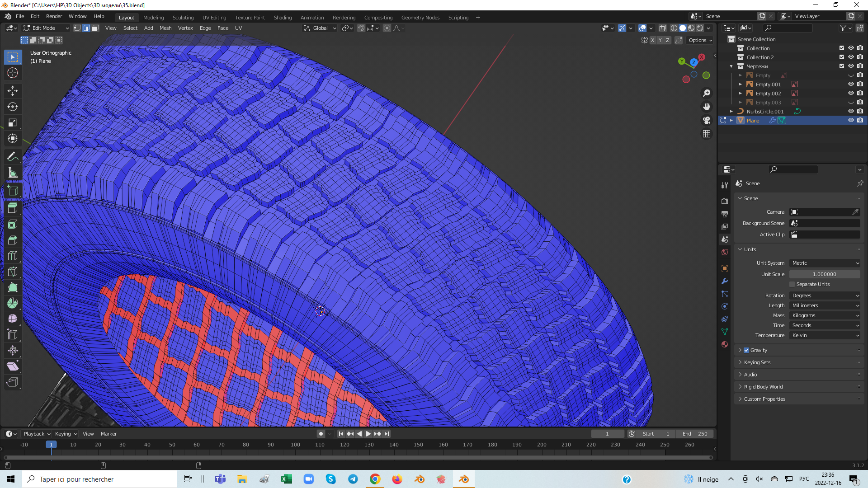This screenshot has width=868, height=488.
Task: Switch to orthographic/perspective grid icon
Action: [x=707, y=134]
